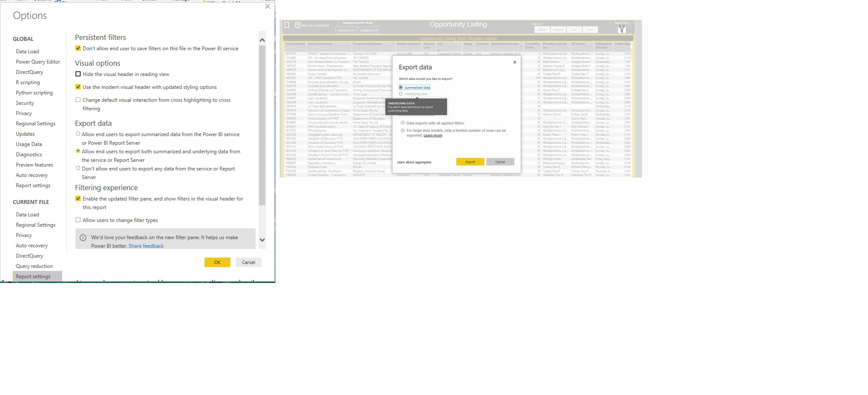Click the Options vertical scrollbar thumb
Screen dimensions: 868x395
262,125
